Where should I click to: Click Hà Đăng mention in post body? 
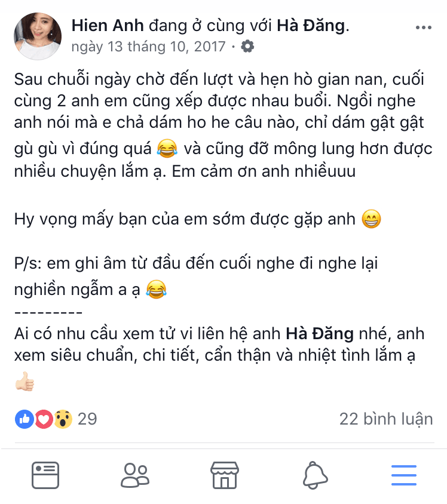point(320,334)
